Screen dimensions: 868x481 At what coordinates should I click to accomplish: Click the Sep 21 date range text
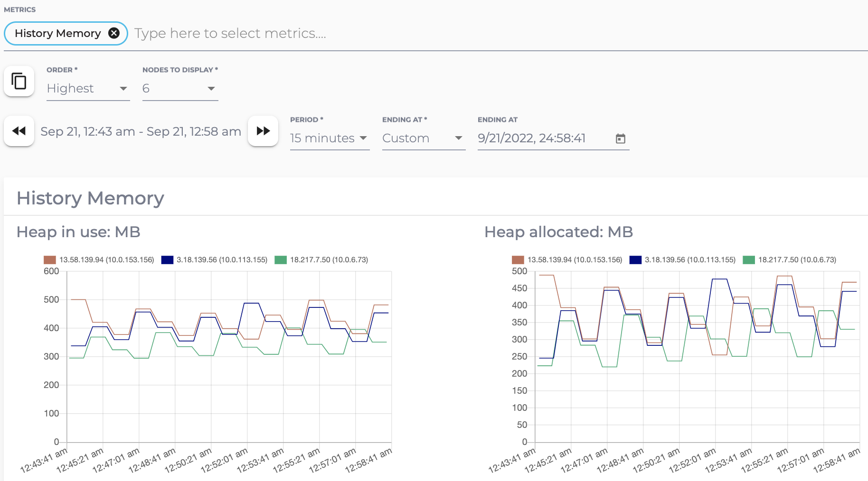[x=141, y=131]
